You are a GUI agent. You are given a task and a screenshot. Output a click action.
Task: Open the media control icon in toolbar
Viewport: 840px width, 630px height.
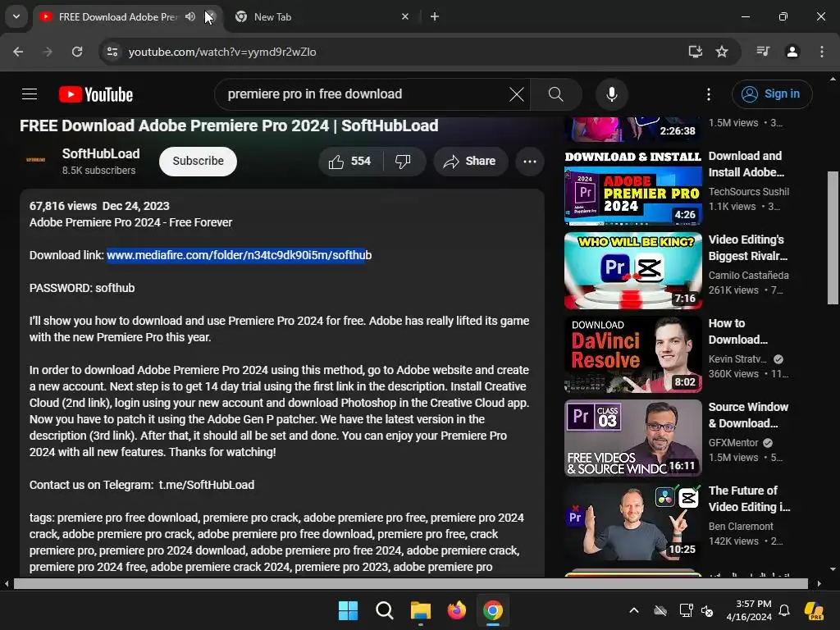(763, 52)
